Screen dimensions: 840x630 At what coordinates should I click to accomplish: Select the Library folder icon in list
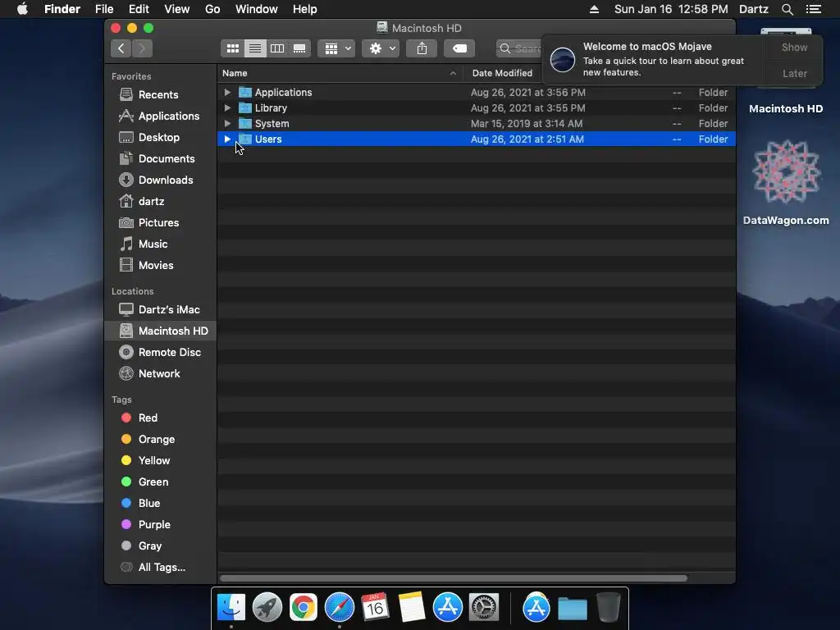coord(244,107)
